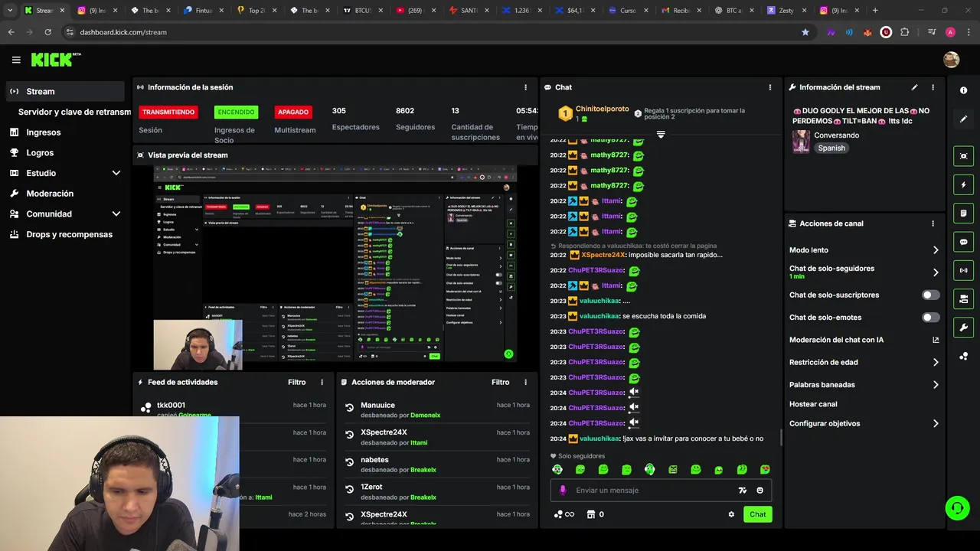Open the user profile avatar menu
980x551 pixels.
coord(951,60)
